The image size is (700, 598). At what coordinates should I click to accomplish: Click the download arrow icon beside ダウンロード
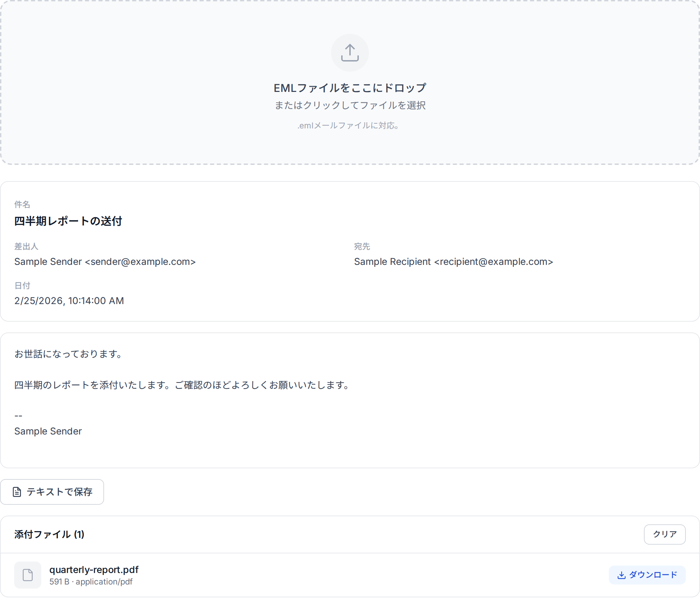coord(621,575)
